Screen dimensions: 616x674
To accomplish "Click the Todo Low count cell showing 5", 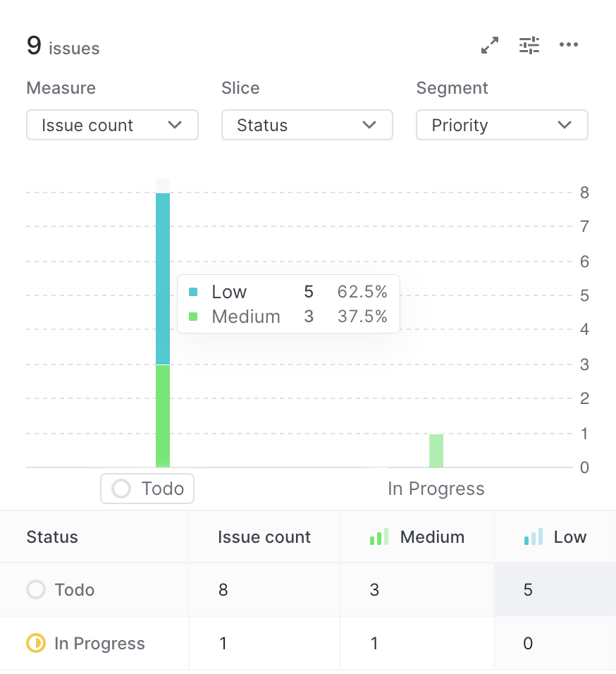I will tap(529, 589).
